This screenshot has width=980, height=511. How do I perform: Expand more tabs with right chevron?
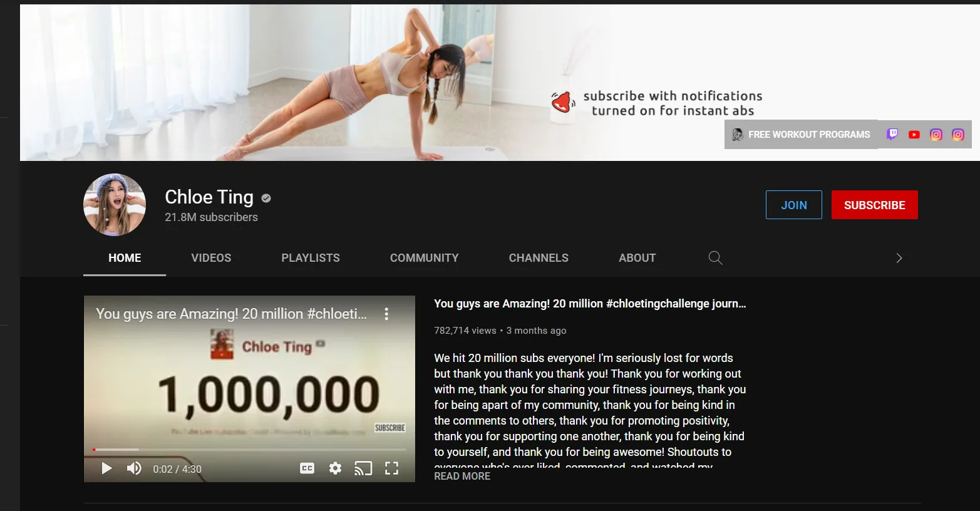[x=899, y=258]
